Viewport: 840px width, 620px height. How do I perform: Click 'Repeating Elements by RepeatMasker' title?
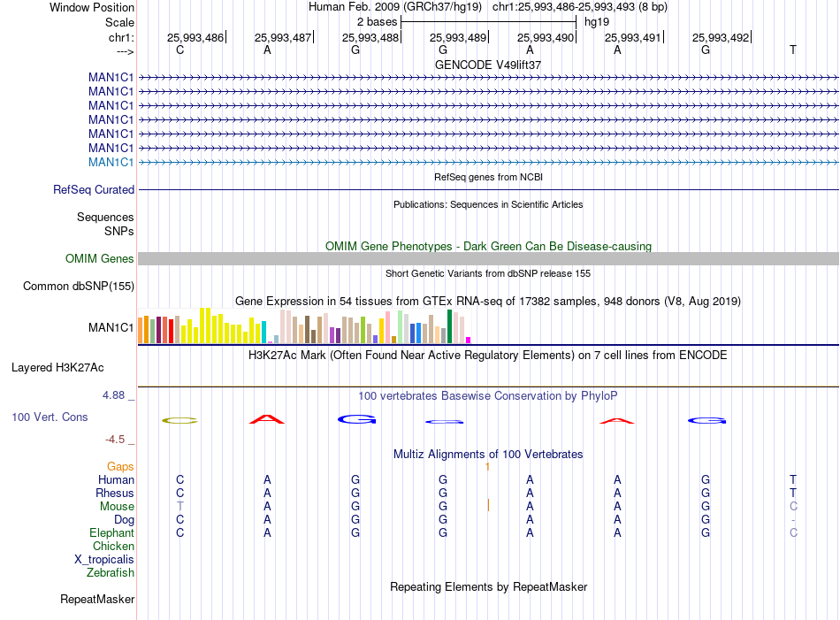pos(489,586)
